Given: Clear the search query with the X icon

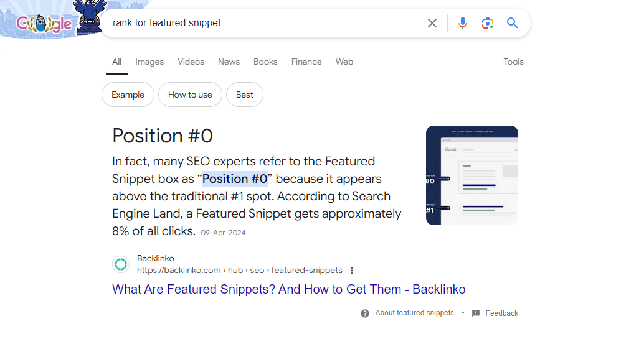Looking at the screenshot, I should (x=432, y=23).
